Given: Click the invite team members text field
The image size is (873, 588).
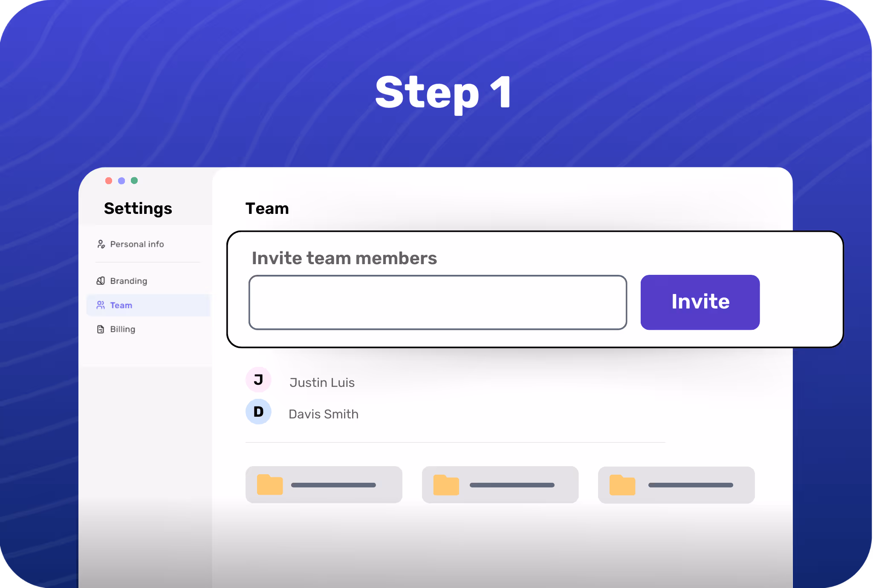Looking at the screenshot, I should coord(437,303).
